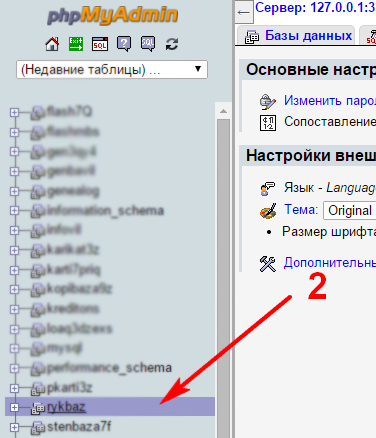
Task: Switch to the Базы данных tab
Action: tap(296, 36)
